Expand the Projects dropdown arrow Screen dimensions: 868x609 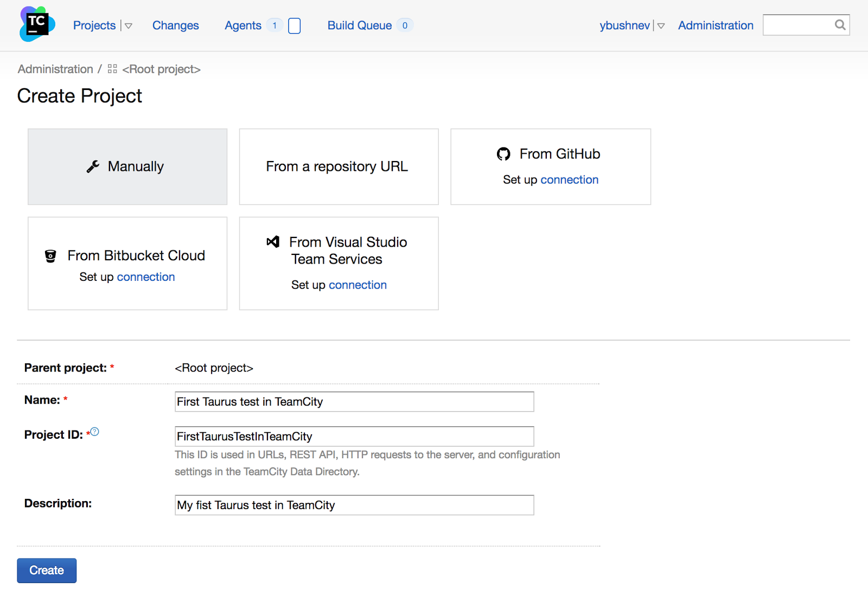tap(129, 26)
